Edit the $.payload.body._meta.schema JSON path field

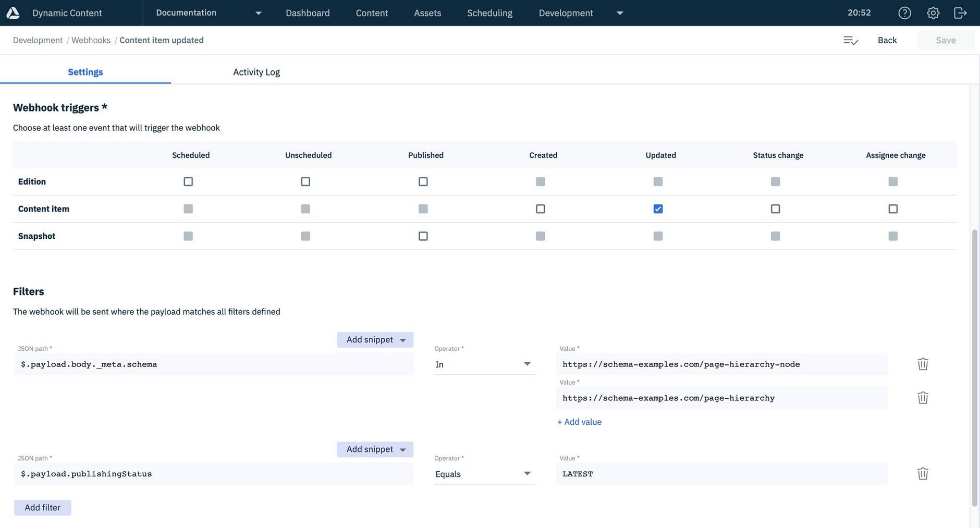coord(214,364)
